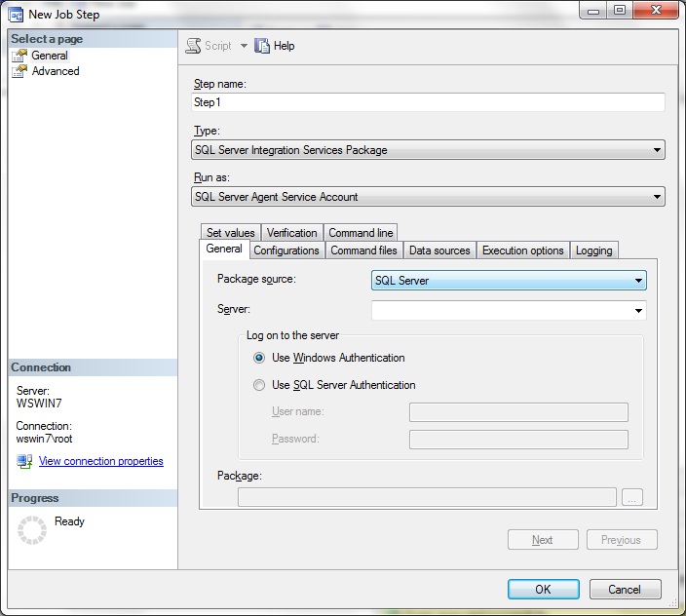Viewport: 686px width, 616px height.
Task: Click the New Job Step title bar icon
Action: tap(16, 15)
